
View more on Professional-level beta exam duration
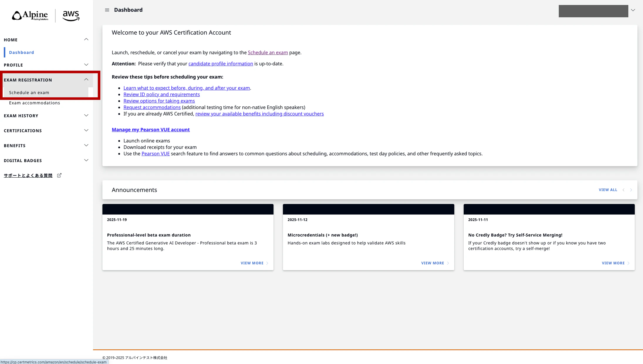tap(254, 263)
